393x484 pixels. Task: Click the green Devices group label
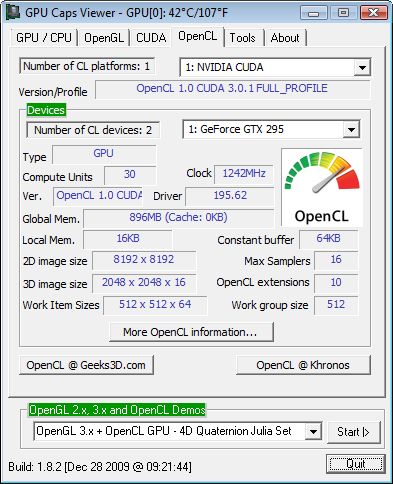pos(46,110)
